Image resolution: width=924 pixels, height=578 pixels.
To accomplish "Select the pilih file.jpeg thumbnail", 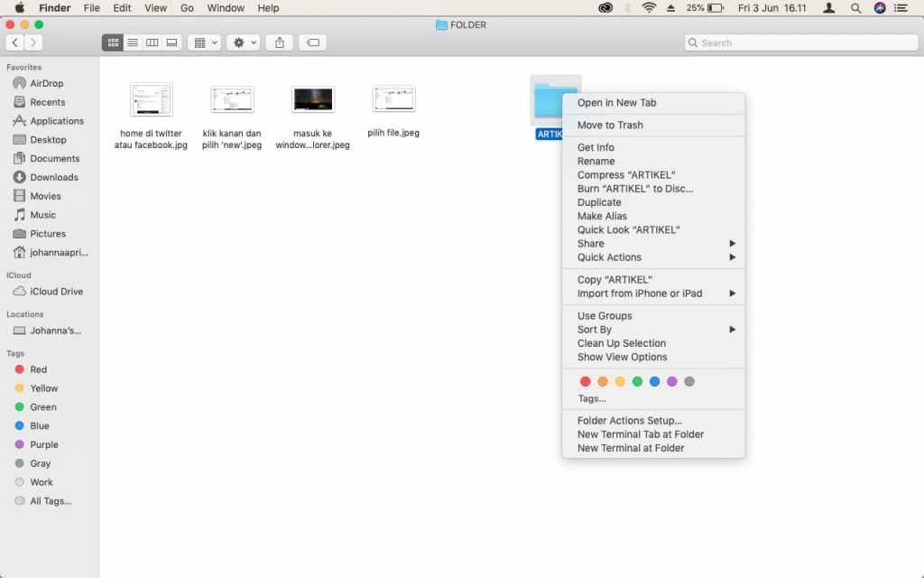I will 393,99.
